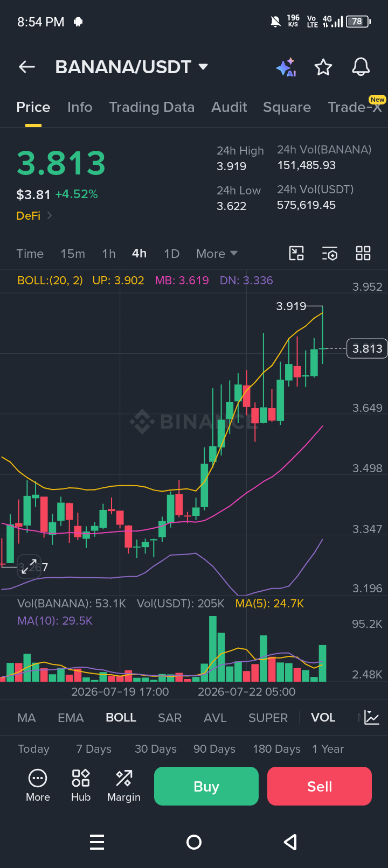Open the Hub icon

(81, 786)
